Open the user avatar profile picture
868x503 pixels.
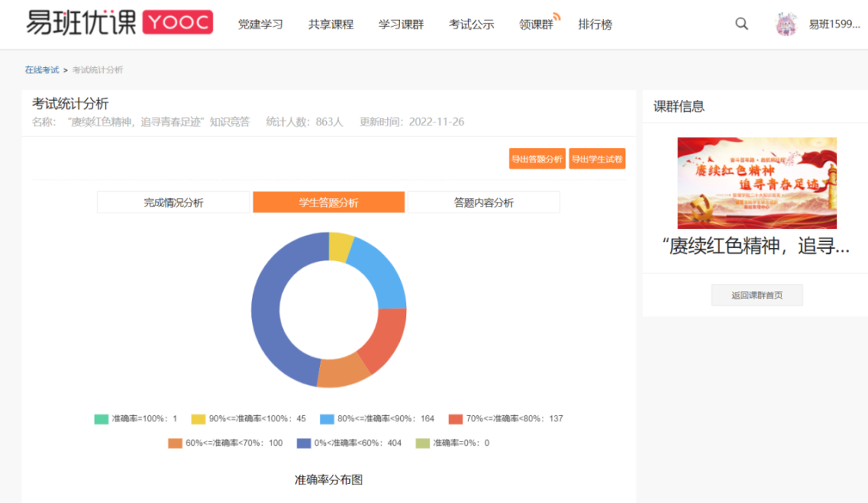pyautogui.click(x=786, y=24)
